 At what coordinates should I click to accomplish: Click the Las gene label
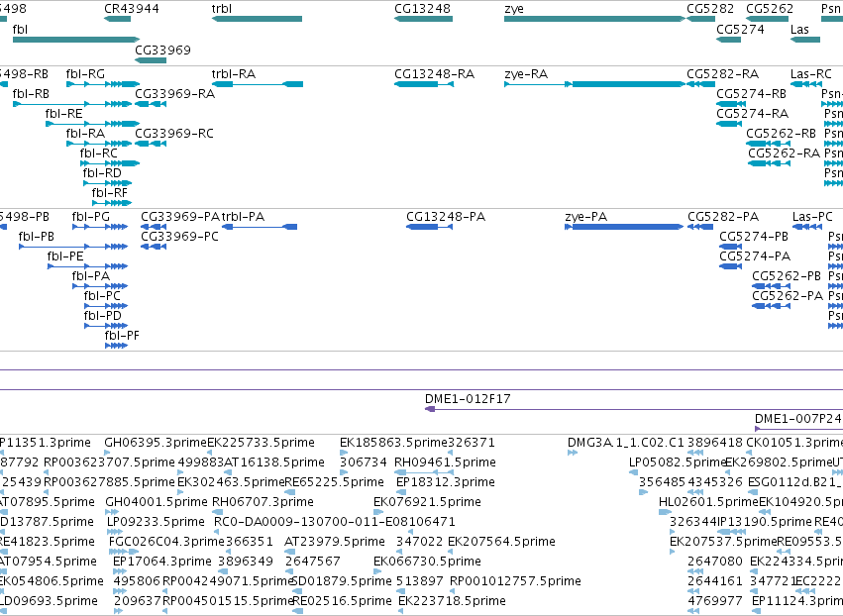[x=799, y=29]
